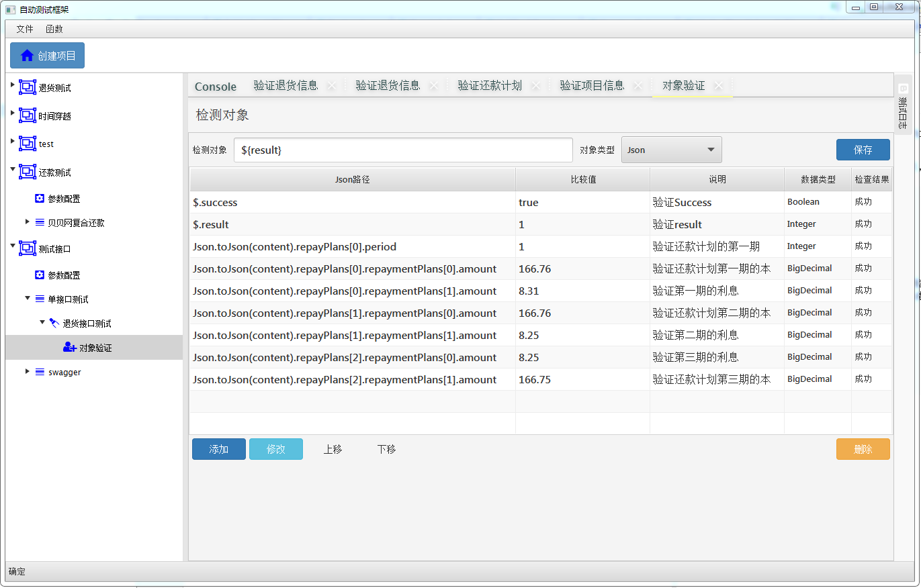Click the application icon in the title bar

click(x=11, y=9)
